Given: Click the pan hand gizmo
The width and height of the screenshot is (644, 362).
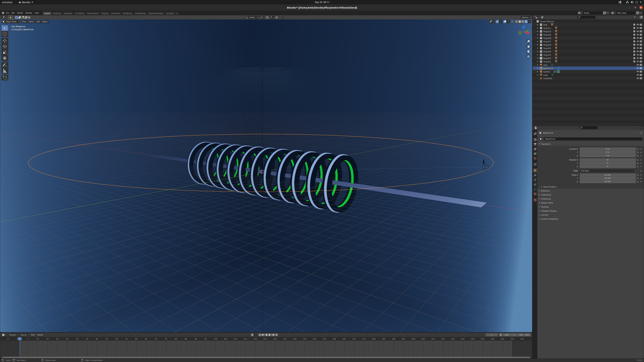Looking at the screenshot, I should [x=528, y=46].
